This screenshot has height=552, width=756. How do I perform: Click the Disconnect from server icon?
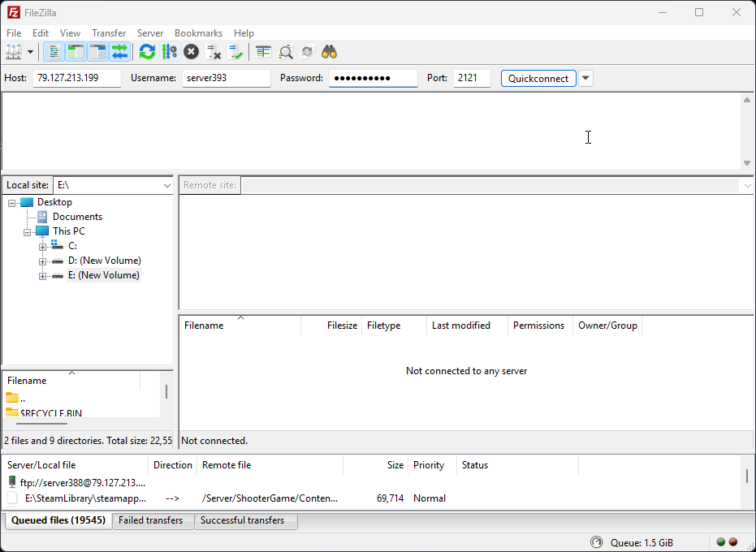[x=213, y=52]
